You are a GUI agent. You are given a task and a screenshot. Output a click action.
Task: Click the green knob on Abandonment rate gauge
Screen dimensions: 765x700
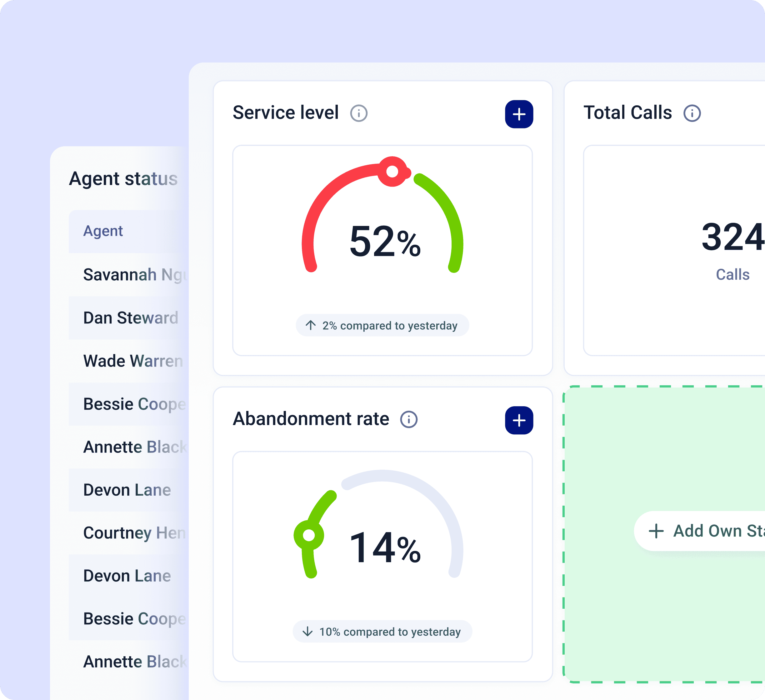(x=309, y=535)
